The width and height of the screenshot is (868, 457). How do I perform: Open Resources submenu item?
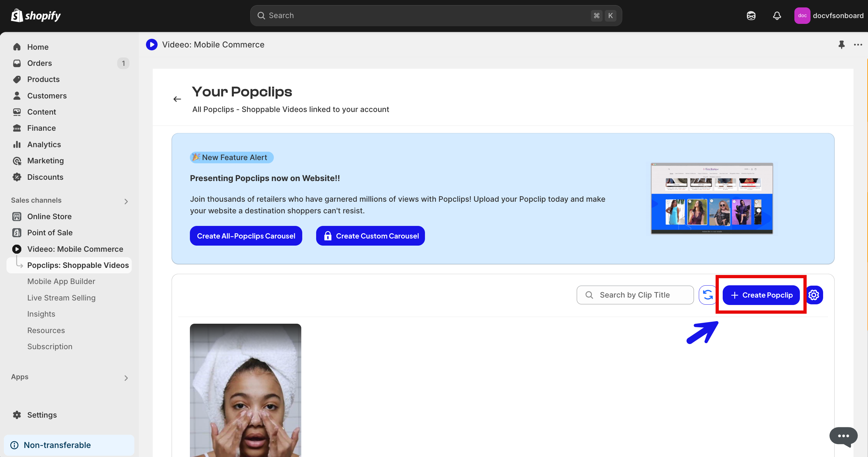point(46,330)
